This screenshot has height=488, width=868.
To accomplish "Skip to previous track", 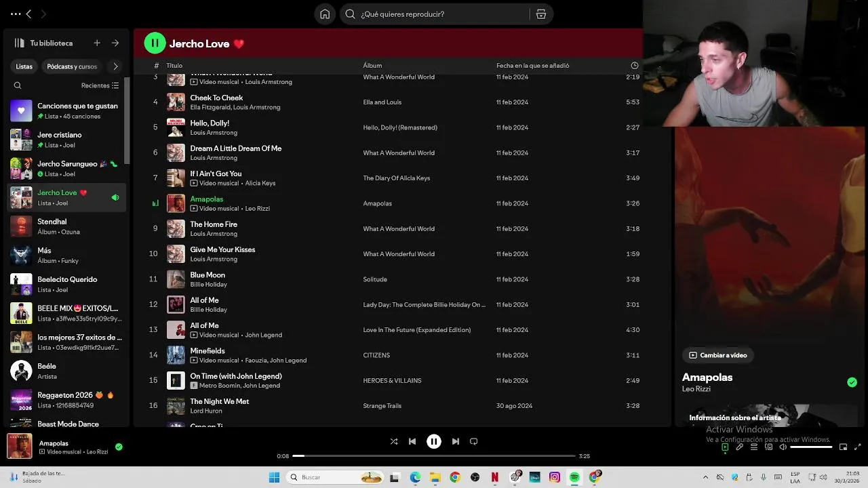I will click(412, 441).
